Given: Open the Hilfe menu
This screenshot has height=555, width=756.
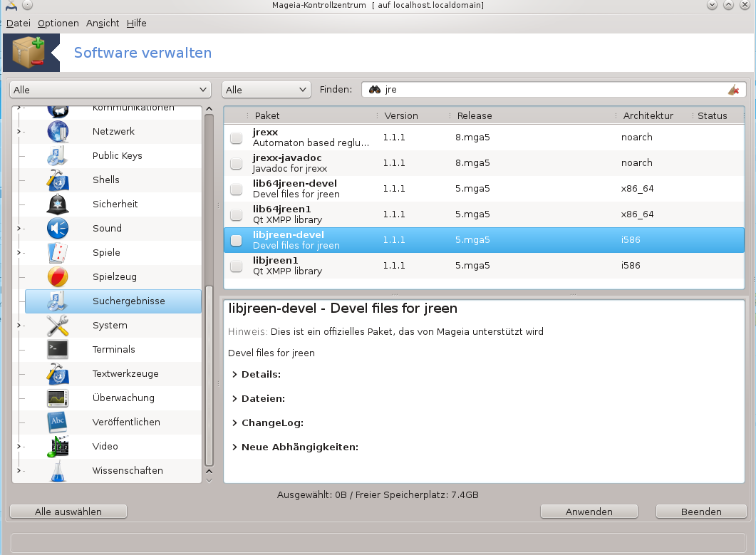Looking at the screenshot, I should (x=136, y=23).
